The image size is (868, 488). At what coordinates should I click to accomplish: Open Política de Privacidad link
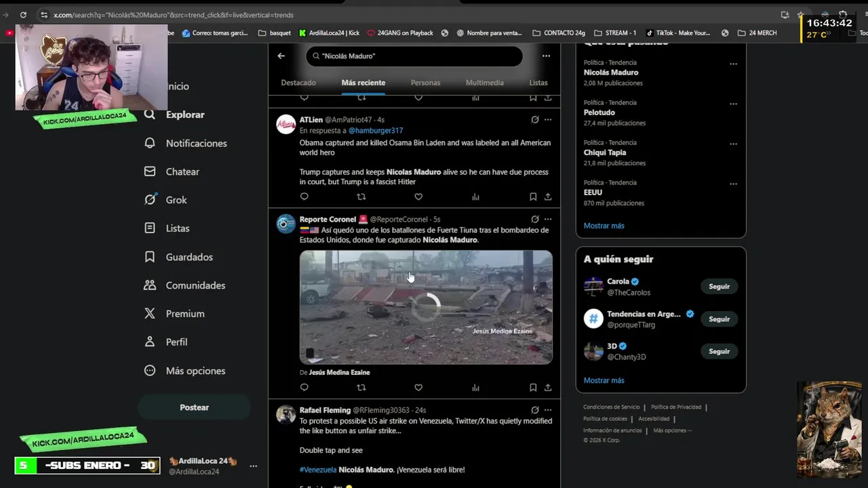tap(676, 407)
